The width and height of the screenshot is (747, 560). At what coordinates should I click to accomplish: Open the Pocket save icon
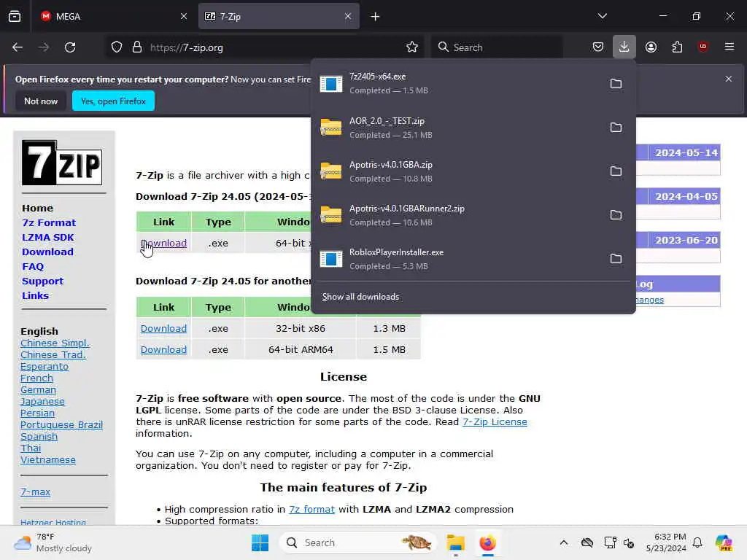click(598, 47)
